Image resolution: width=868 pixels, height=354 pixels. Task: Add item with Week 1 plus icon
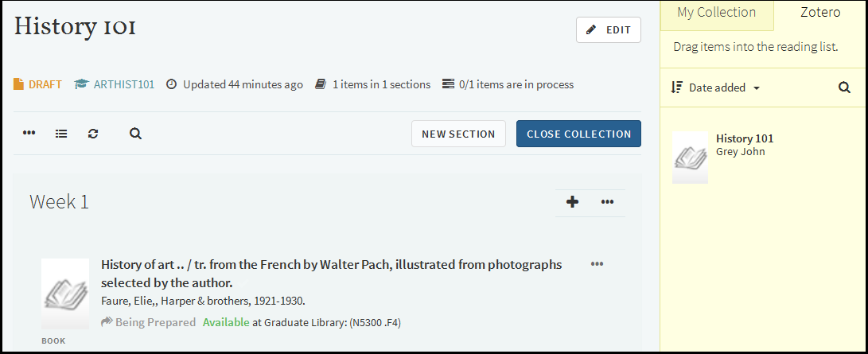572,202
